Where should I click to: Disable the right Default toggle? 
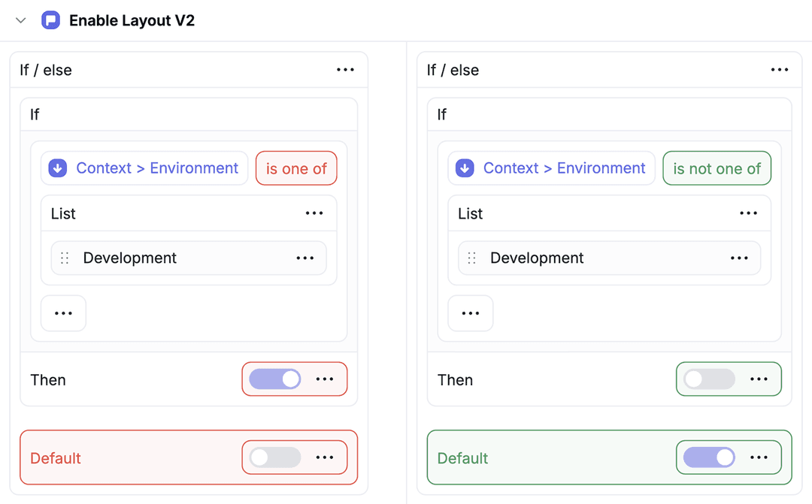[x=709, y=457]
